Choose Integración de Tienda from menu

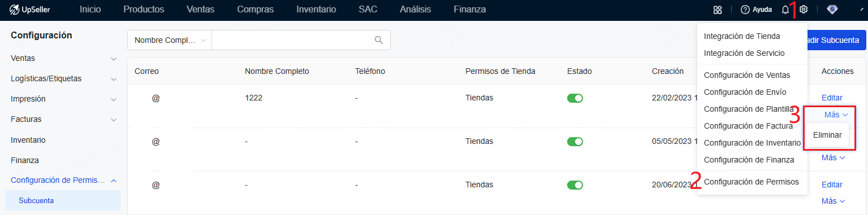742,36
